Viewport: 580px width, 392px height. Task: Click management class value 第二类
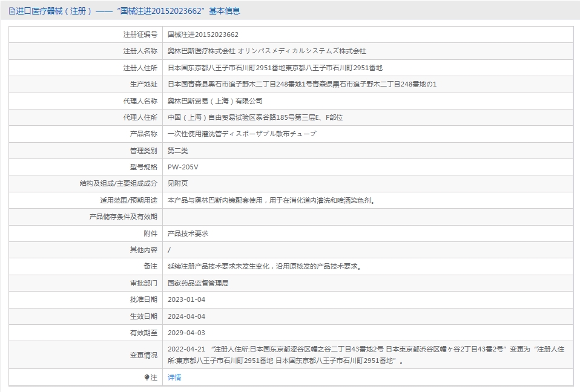click(178, 151)
